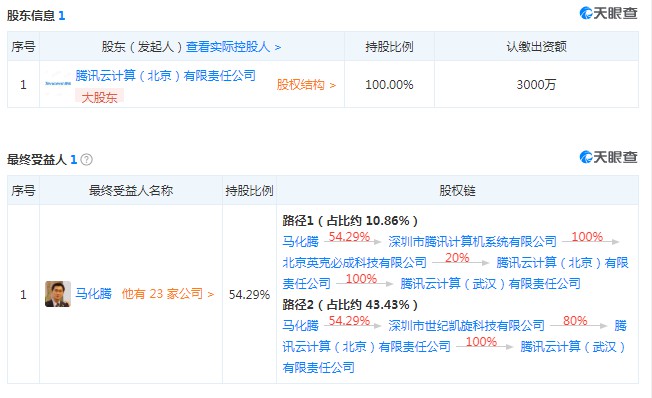
Task: Click the 股权链 column header
Action: [457, 190]
